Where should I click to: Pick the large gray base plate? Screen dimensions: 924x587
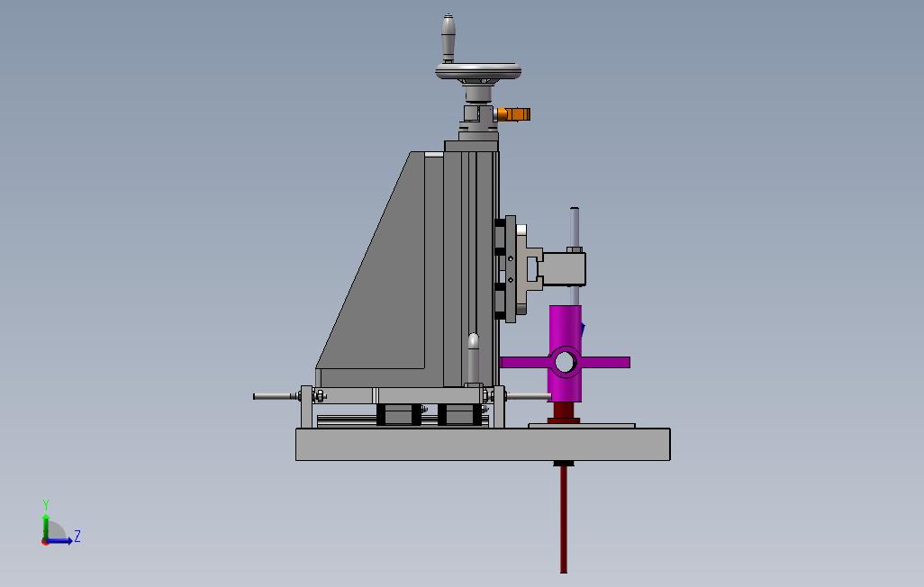pos(483,445)
